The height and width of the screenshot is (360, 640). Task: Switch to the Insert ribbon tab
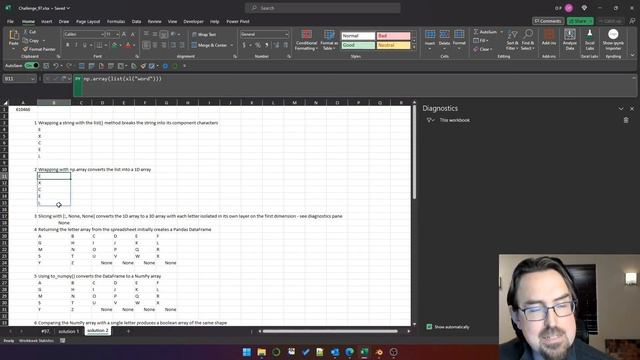[47, 22]
